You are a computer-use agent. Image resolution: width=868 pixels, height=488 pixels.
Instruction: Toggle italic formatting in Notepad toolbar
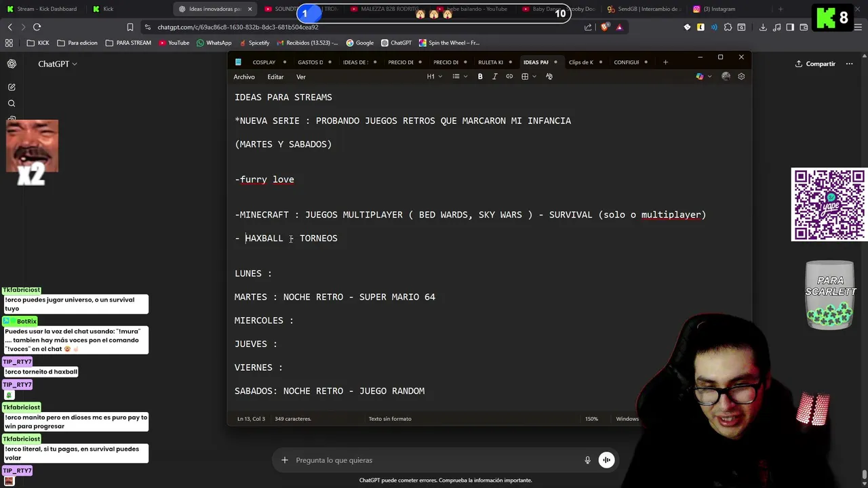[494, 77]
